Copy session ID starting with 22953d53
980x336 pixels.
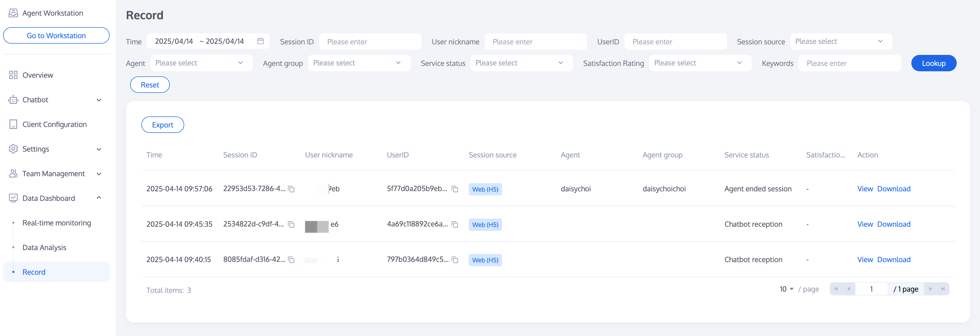(x=291, y=189)
